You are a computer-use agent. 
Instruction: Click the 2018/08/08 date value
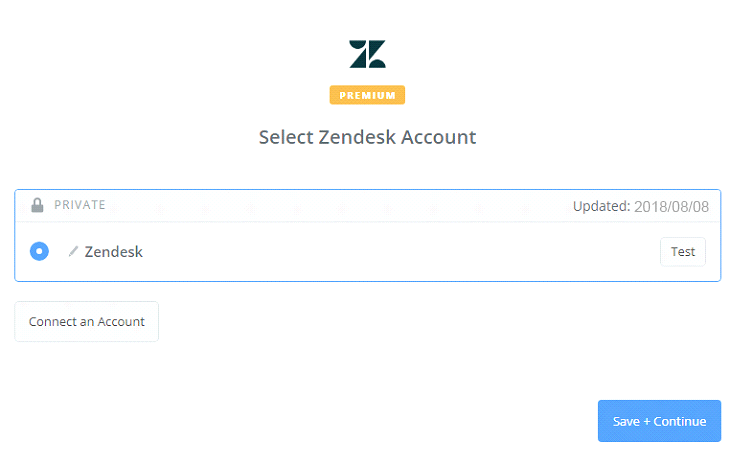(x=672, y=207)
